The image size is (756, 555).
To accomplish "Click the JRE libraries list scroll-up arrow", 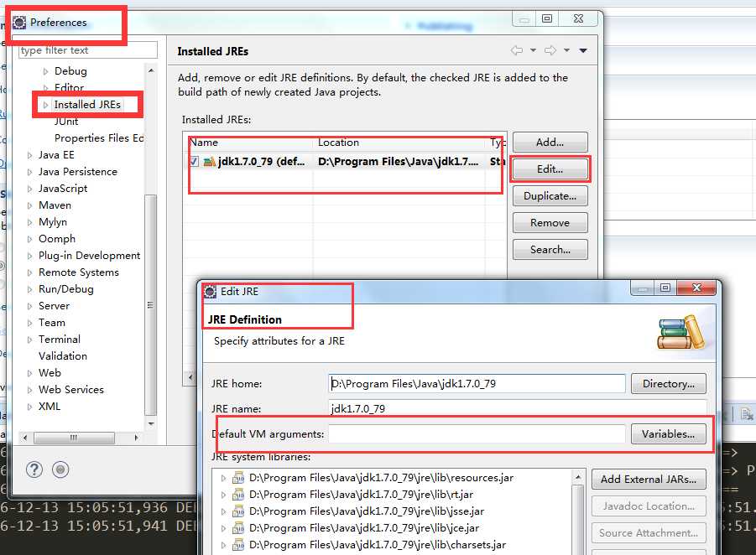I will [577, 477].
